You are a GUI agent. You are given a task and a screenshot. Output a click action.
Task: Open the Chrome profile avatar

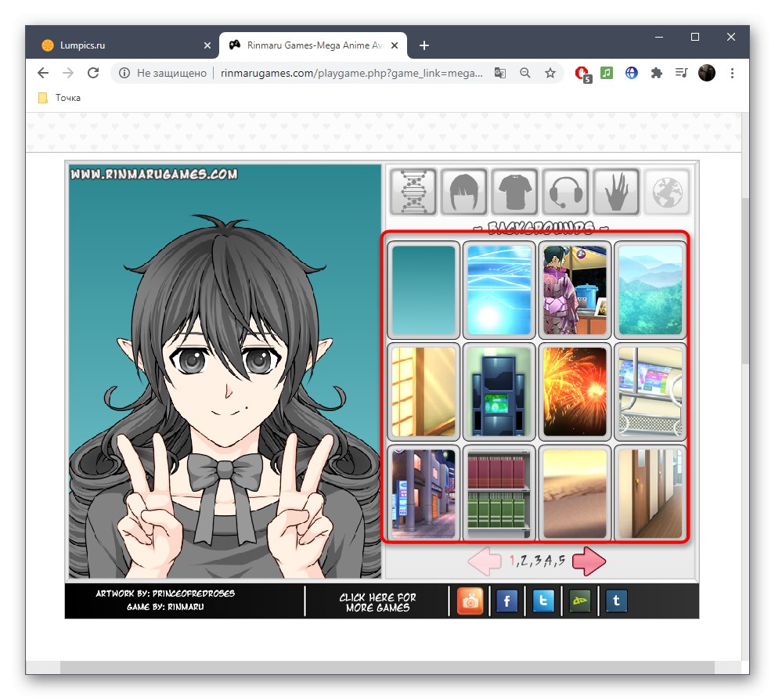pos(707,73)
